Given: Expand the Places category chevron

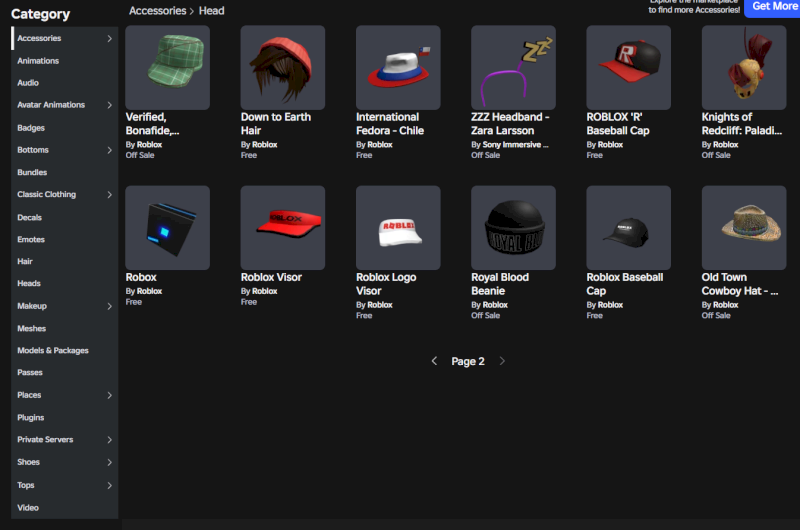Looking at the screenshot, I should coord(110,395).
